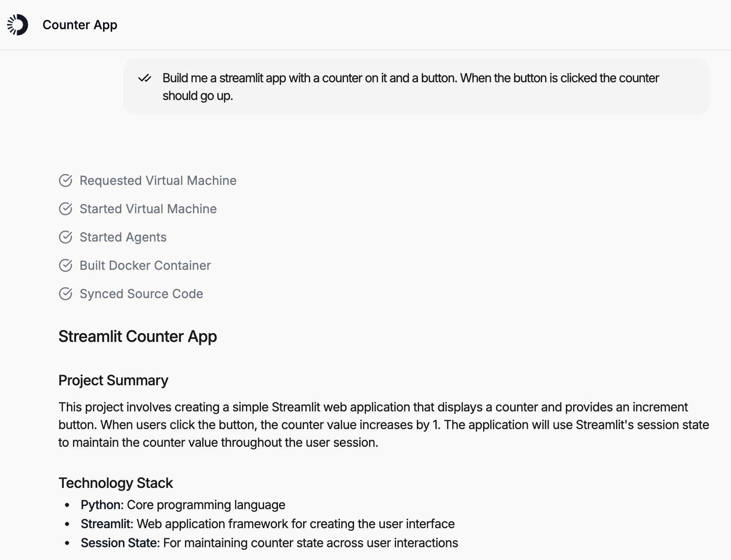The width and height of the screenshot is (731, 560).
Task: Click the double-check delivered icon on the message
Action: tap(145, 78)
